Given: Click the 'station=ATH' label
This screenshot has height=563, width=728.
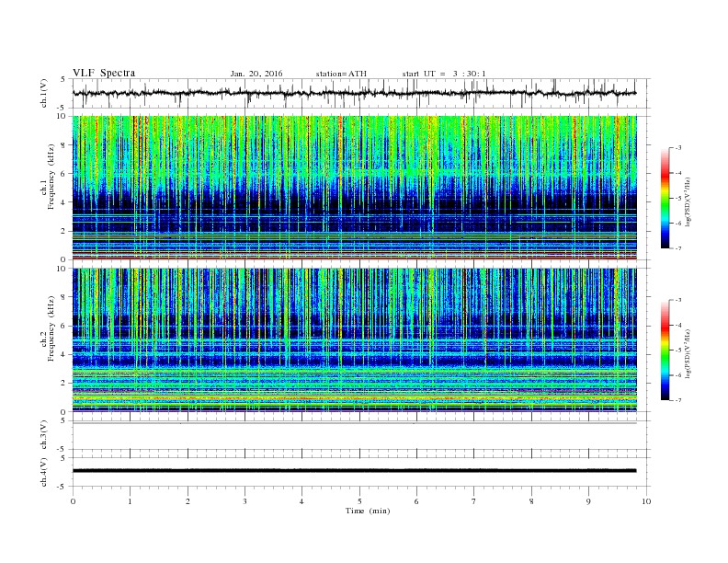Looking at the screenshot, I should [x=341, y=74].
